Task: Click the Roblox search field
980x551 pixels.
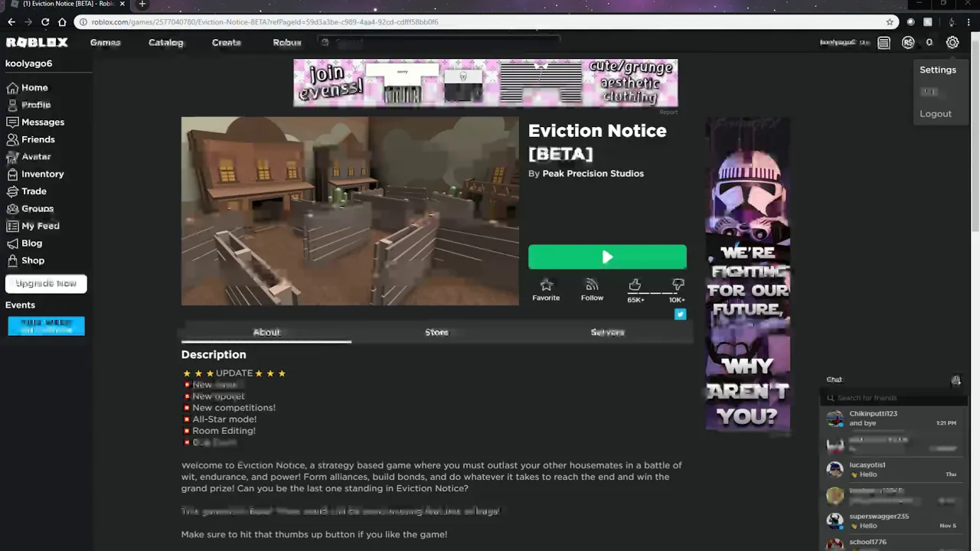Action: (440, 43)
